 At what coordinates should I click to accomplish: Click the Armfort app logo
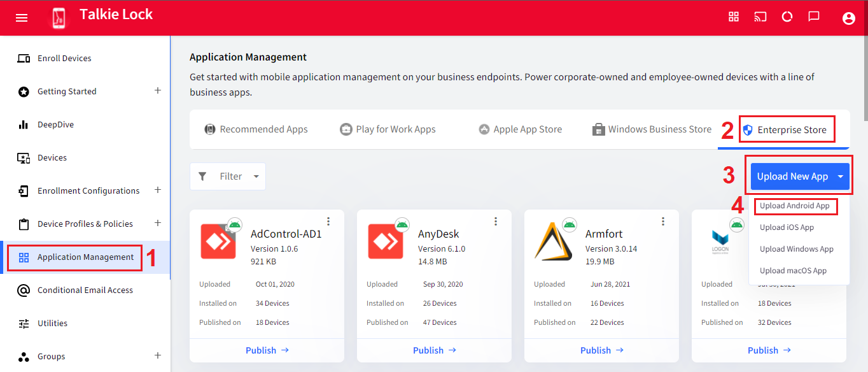pyautogui.click(x=552, y=241)
